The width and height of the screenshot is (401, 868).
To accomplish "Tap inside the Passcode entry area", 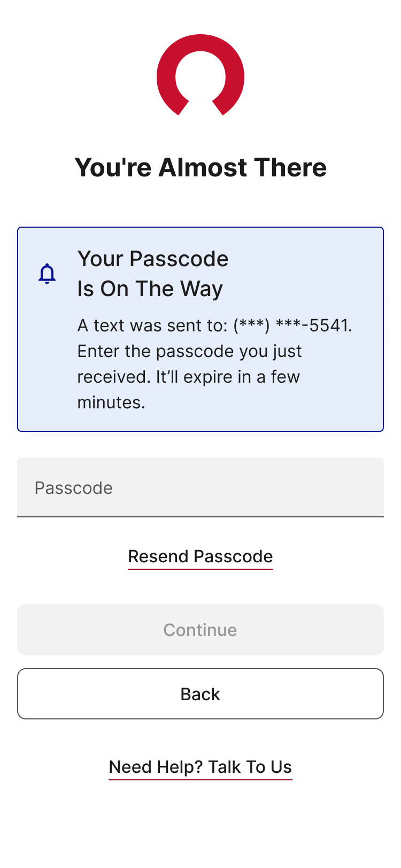I will click(200, 487).
